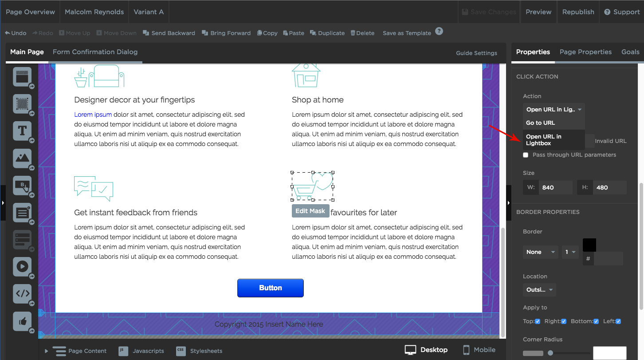The image size is (644, 360).
Task: Click the lightbox width input field
Action: click(x=555, y=187)
